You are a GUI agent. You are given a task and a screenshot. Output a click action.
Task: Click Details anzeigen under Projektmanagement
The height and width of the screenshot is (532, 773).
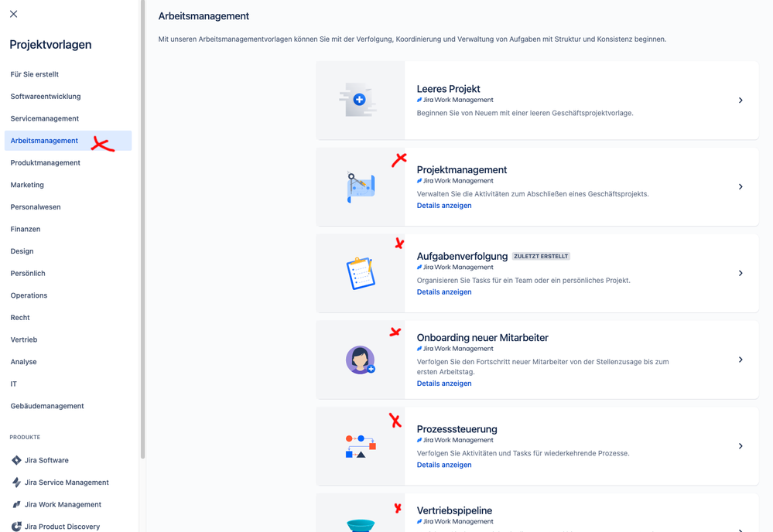click(x=444, y=206)
